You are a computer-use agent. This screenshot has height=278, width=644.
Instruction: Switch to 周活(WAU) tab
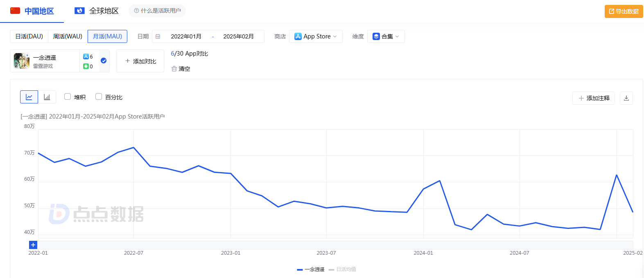click(x=68, y=36)
